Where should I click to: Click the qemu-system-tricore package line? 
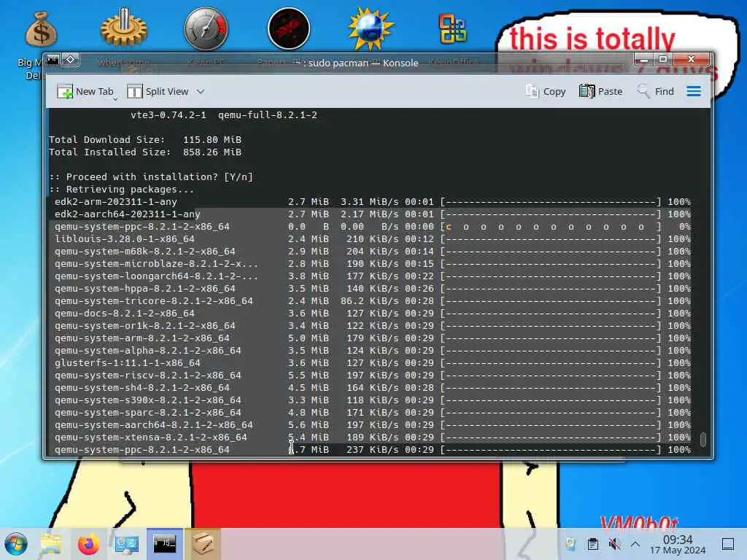click(373, 301)
